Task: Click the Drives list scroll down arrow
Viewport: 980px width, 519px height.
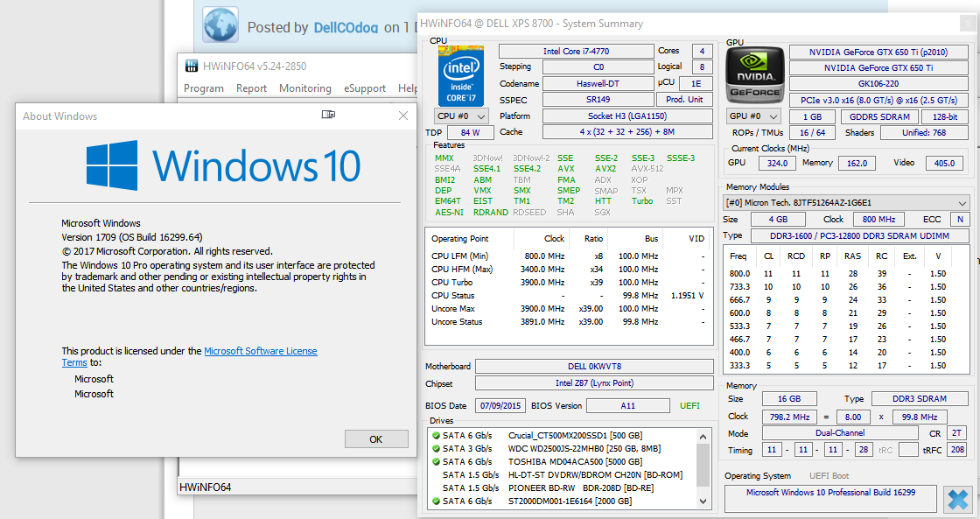Action: click(x=702, y=503)
